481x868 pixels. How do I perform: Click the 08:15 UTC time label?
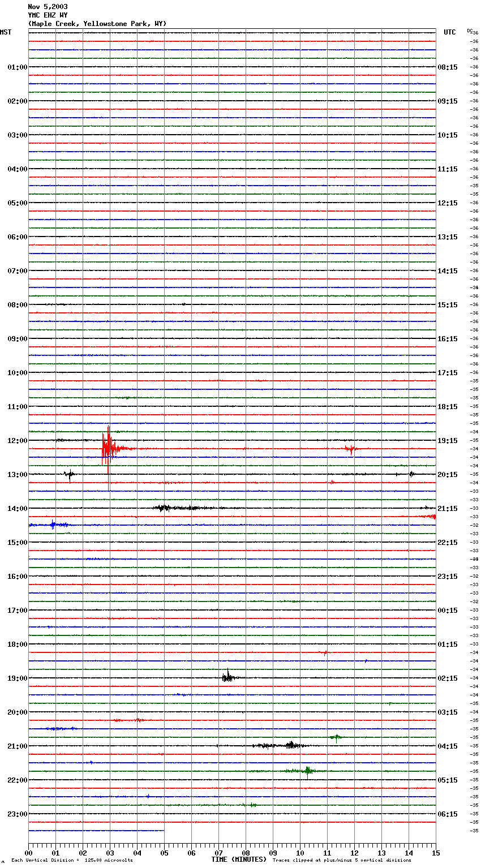point(448,67)
